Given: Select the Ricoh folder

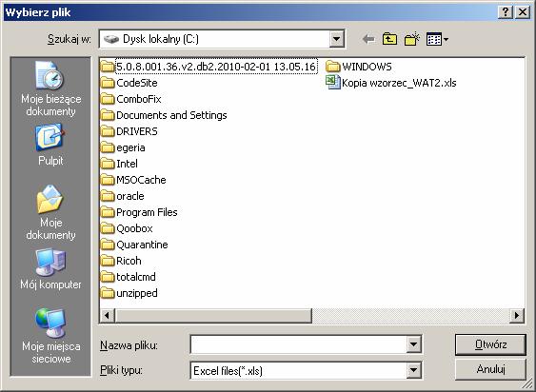Looking at the screenshot, I should 121,261.
